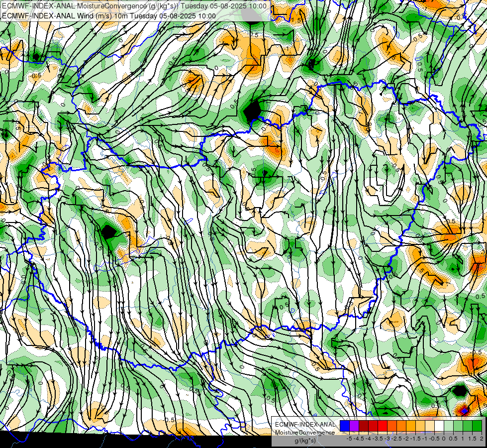Click the '2' tick label at legend end

tap(482, 439)
